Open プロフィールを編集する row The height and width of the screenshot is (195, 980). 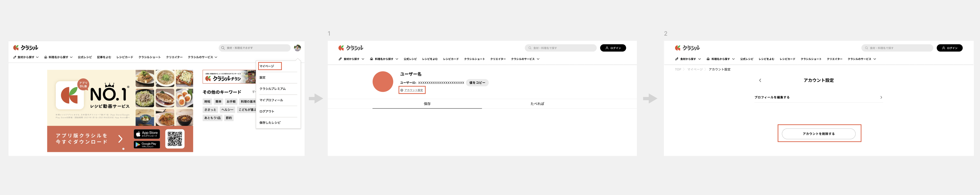tap(818, 97)
